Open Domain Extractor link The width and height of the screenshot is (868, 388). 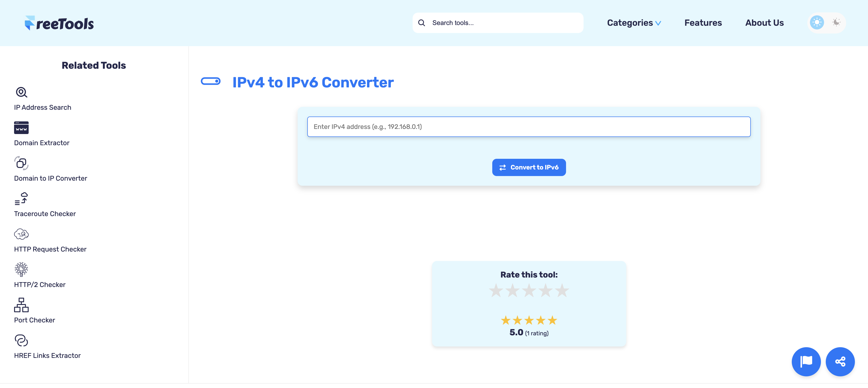(x=42, y=143)
